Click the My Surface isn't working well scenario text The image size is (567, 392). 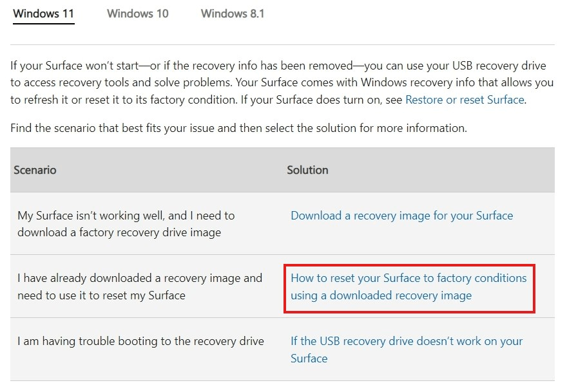(x=126, y=223)
